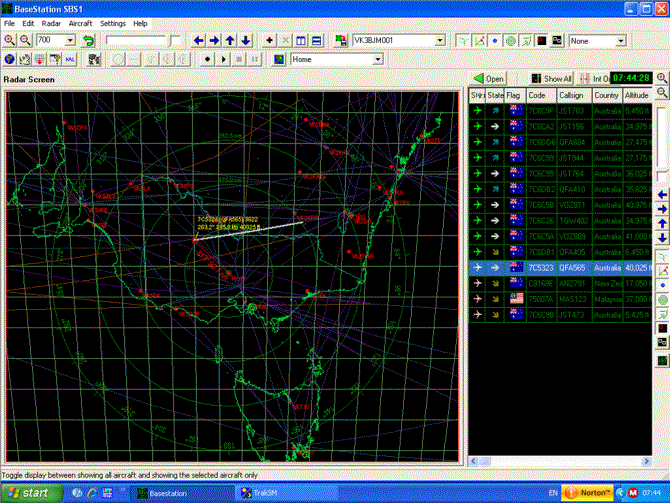Open the VK3BJM001 location dropdown

tap(440, 41)
